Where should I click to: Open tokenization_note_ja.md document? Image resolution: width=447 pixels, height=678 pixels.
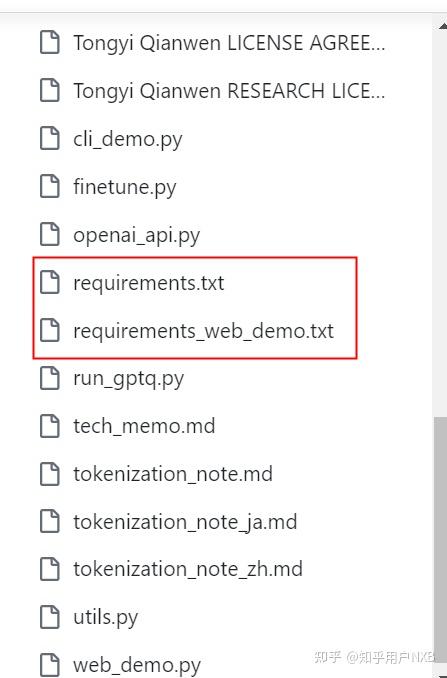point(185,522)
